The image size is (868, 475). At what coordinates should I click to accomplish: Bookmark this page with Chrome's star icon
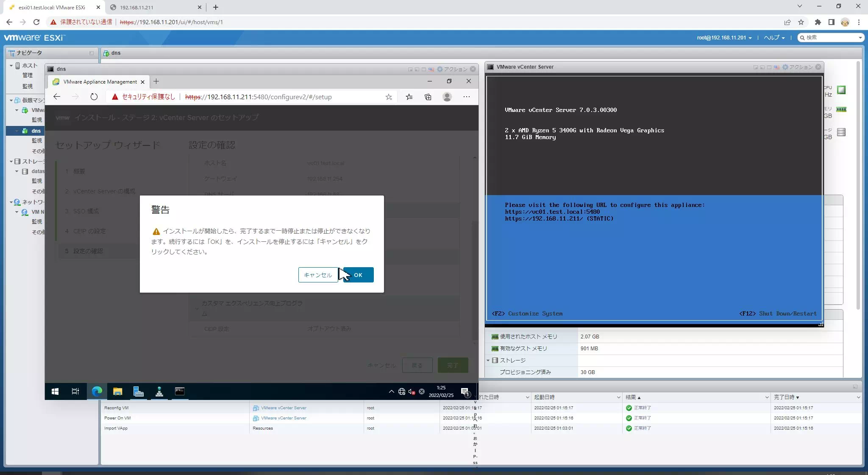pyautogui.click(x=801, y=22)
